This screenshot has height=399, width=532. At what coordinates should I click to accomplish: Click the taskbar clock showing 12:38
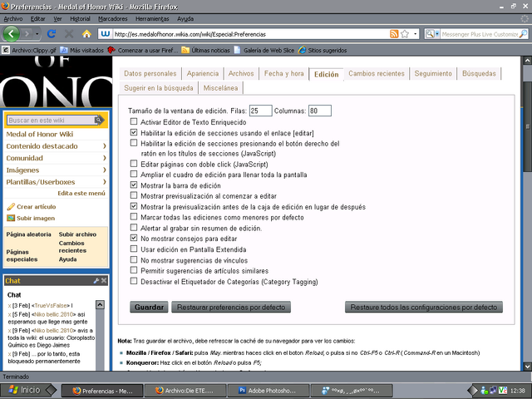coord(517,391)
